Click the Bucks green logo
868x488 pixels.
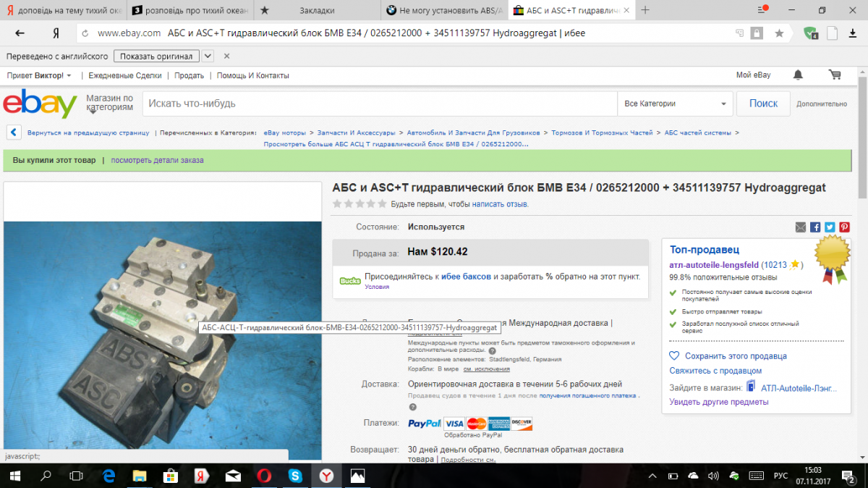pos(350,281)
